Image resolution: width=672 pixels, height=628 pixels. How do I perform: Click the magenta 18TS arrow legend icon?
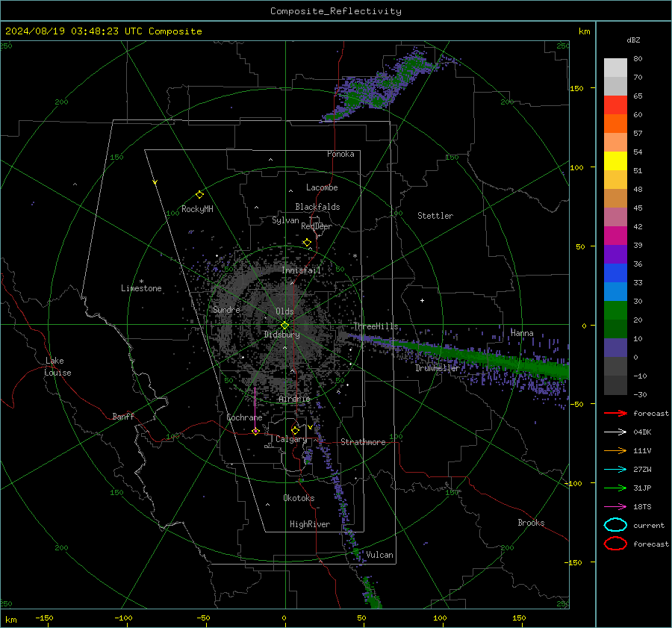[x=615, y=506]
